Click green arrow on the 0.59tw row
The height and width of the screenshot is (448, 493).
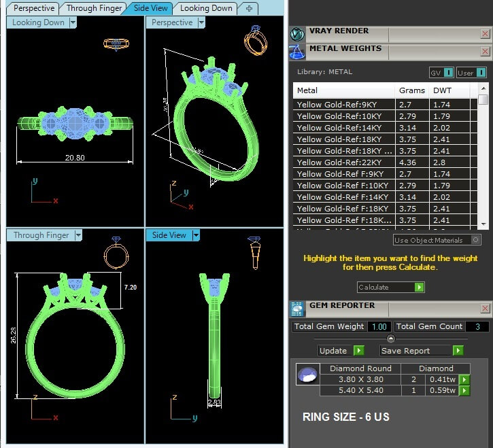pos(464,390)
